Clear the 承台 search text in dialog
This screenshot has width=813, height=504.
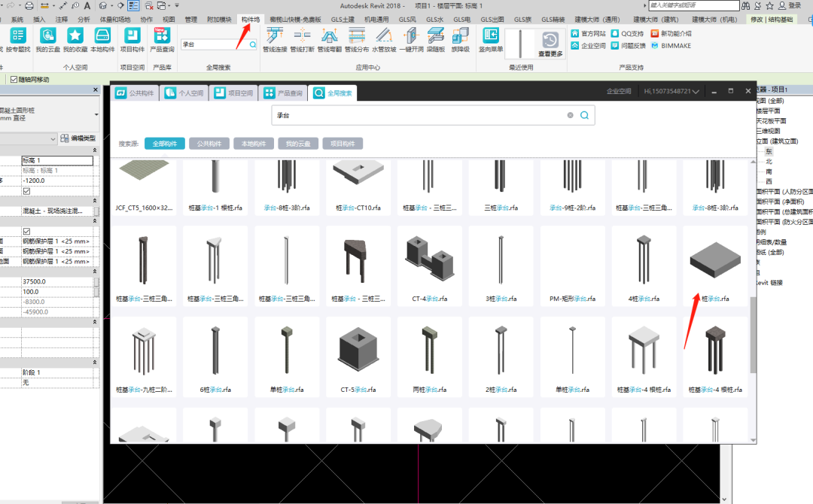point(571,115)
